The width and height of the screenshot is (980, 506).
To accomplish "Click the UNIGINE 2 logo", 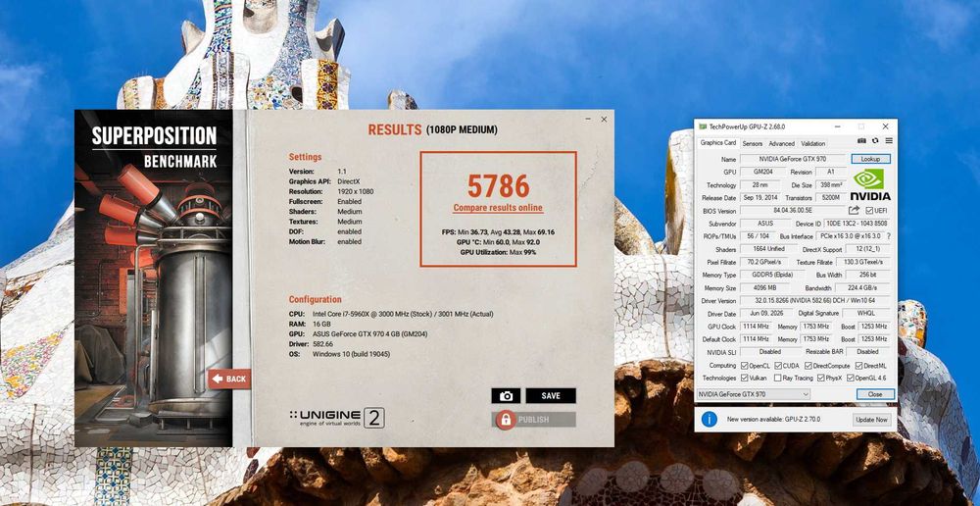I will [x=337, y=417].
